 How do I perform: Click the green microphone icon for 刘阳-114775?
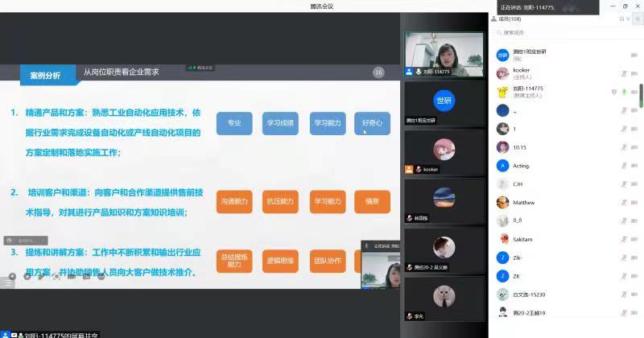[x=624, y=91]
